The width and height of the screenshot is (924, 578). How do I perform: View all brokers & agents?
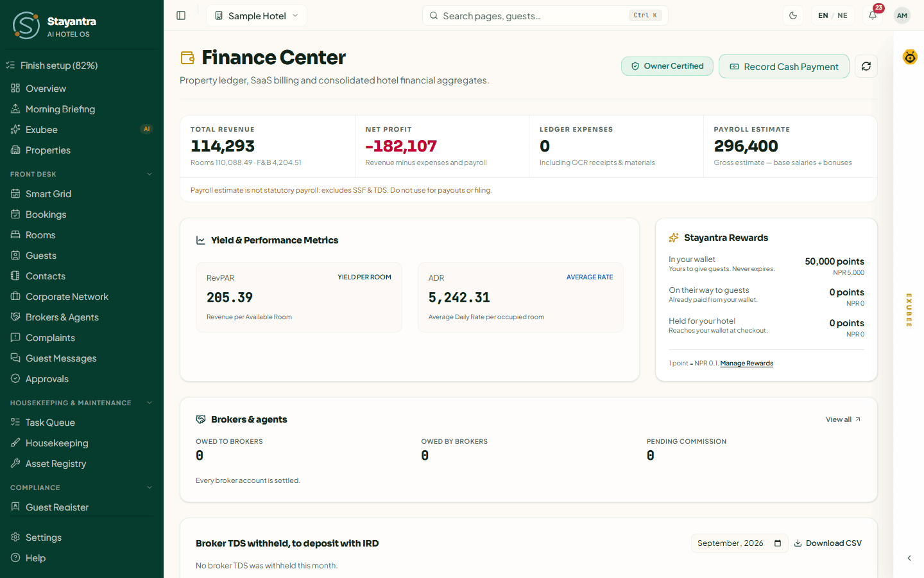[x=843, y=419]
